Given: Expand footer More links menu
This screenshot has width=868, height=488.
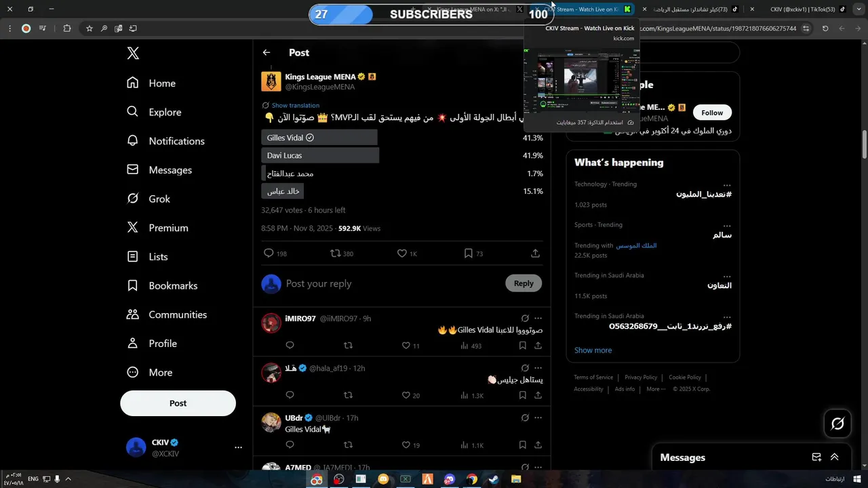Looking at the screenshot, I should point(656,389).
